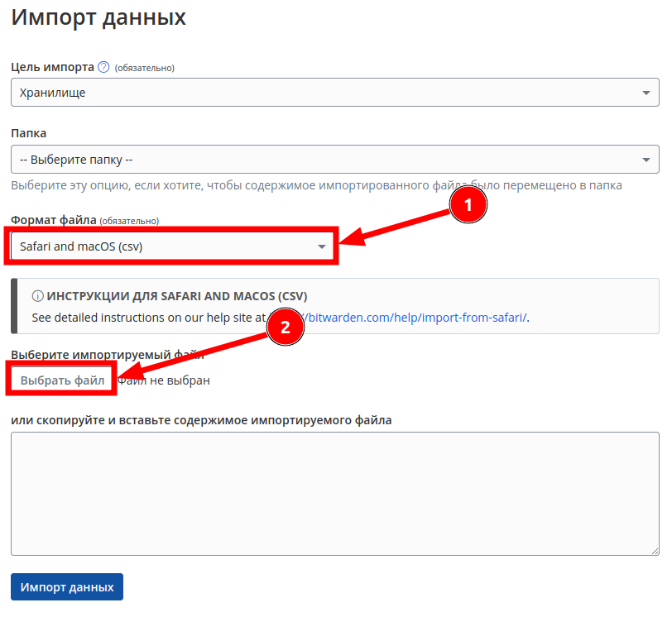Click the Папка field label
The image size is (672, 617).
coord(29,132)
